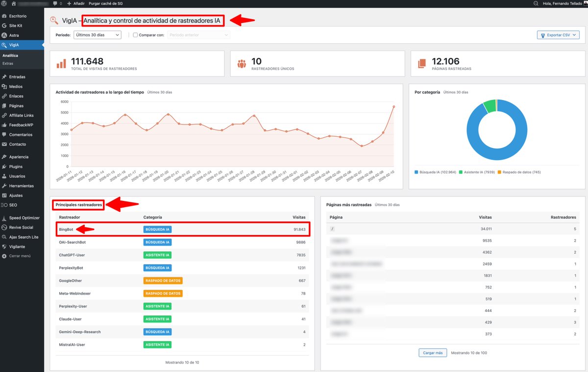Click the "/" page row in pages table
588x372 pixels.
452,228
